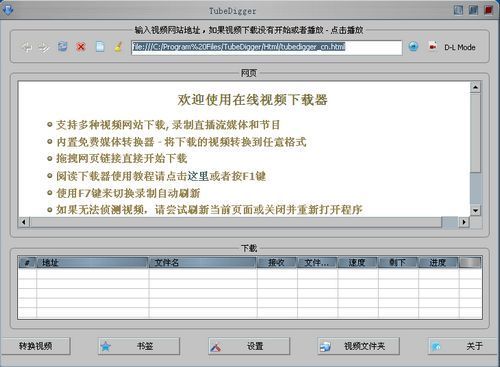Click the star icon on 书签 button
Screen dimensions: 500x367
point(106,346)
